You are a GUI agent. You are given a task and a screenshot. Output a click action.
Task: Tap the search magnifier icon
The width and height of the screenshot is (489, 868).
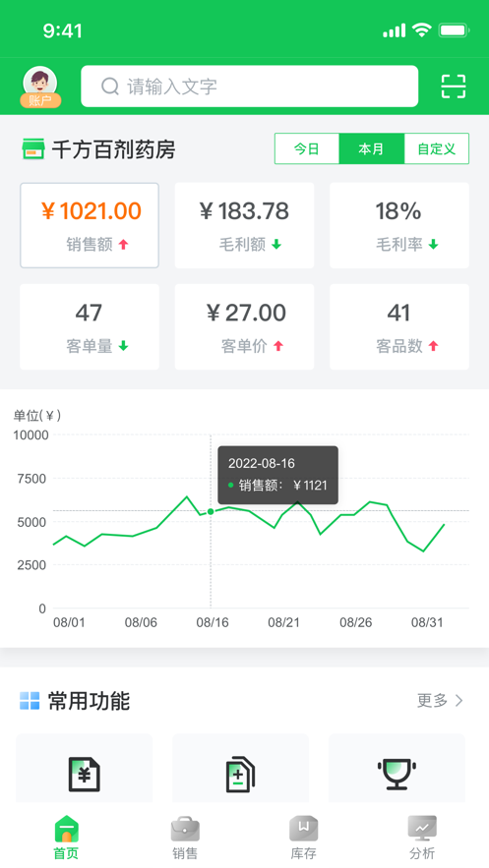(110, 87)
